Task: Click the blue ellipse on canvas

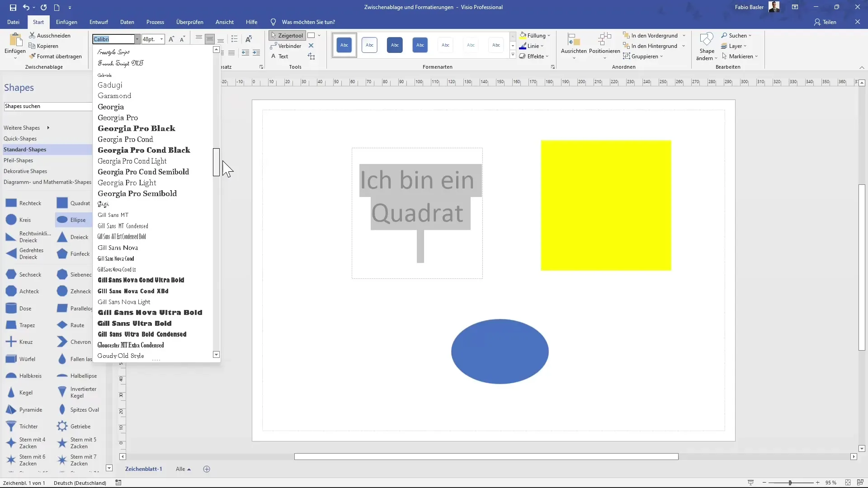Action: 500,352
